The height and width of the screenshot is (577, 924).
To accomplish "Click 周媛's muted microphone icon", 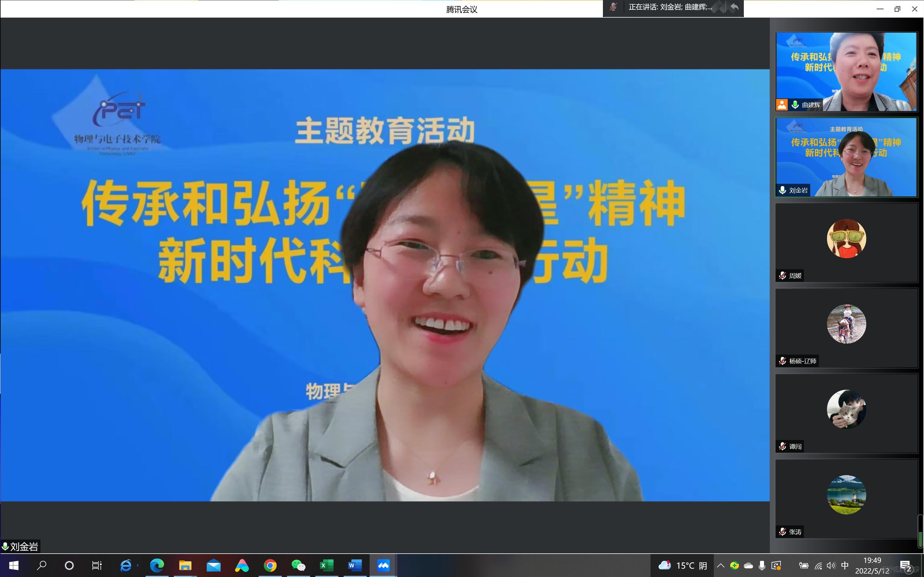I will click(782, 276).
